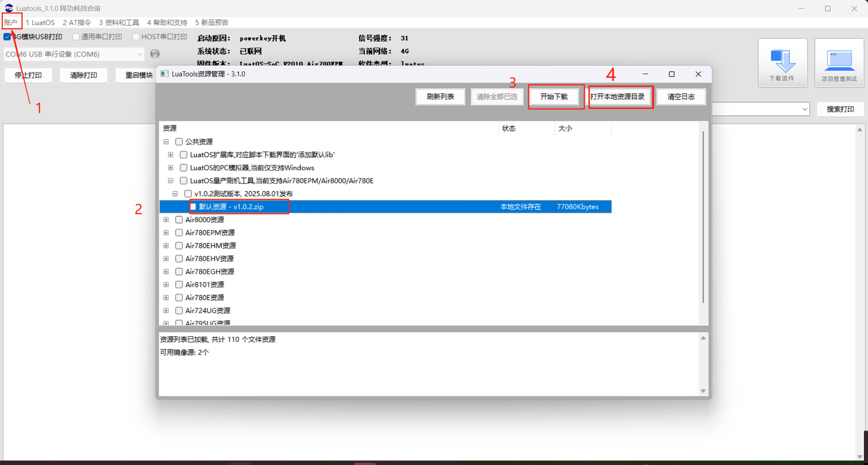This screenshot has width=868, height=465.
Task: Open the COM6 USB serial device dropdown
Action: [x=74, y=54]
